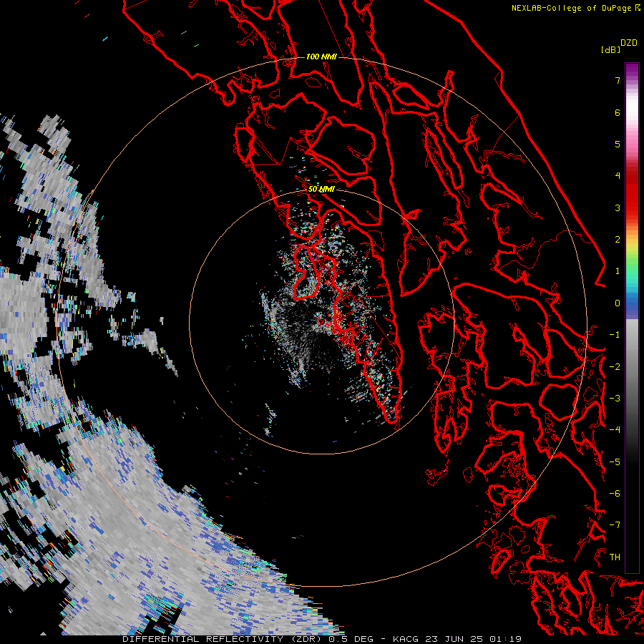This screenshot has width=644, height=644.
Task: Click the 0.5 DEG elevation text
Action: [x=351, y=639]
